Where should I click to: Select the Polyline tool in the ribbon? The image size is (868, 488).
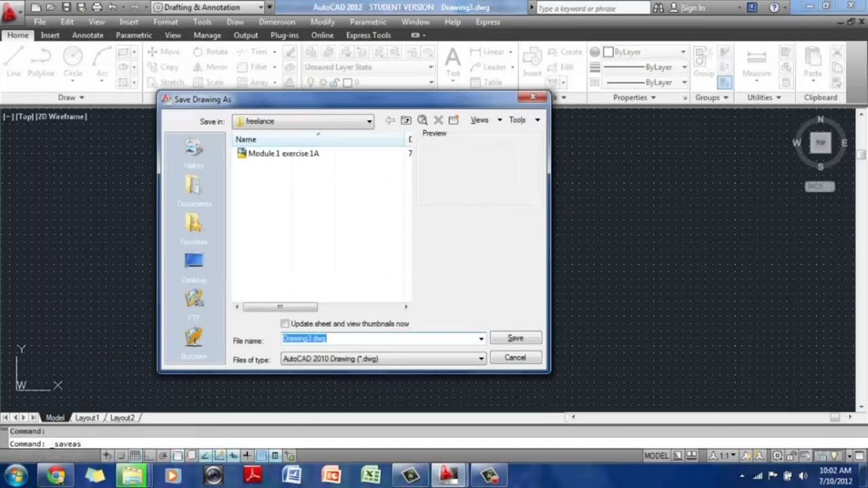point(41,62)
